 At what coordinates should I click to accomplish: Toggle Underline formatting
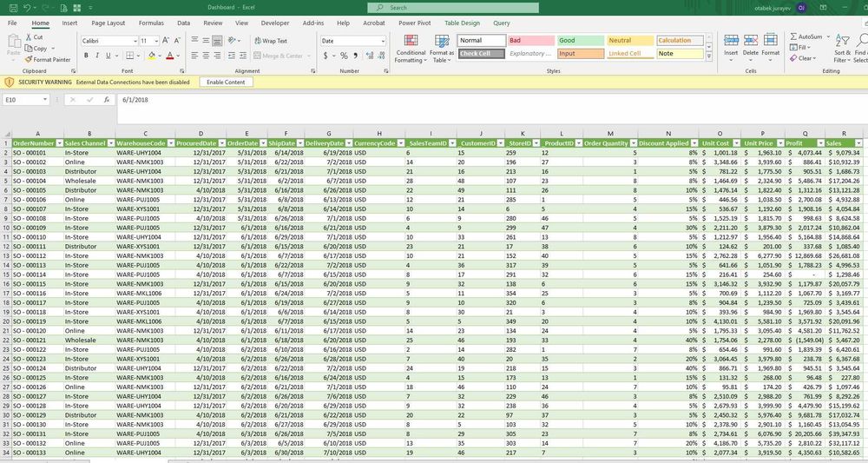click(108, 56)
